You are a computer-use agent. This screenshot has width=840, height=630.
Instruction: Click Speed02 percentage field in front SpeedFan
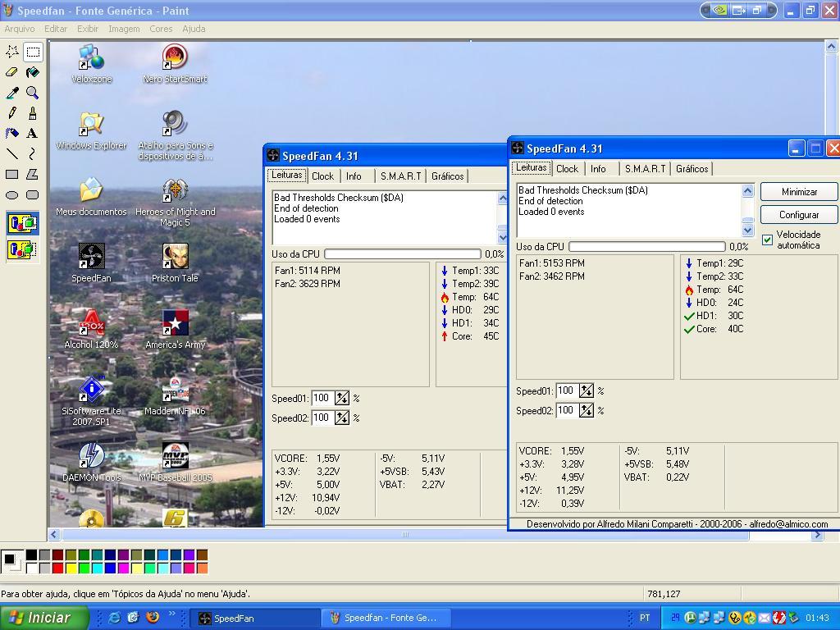[x=567, y=410]
